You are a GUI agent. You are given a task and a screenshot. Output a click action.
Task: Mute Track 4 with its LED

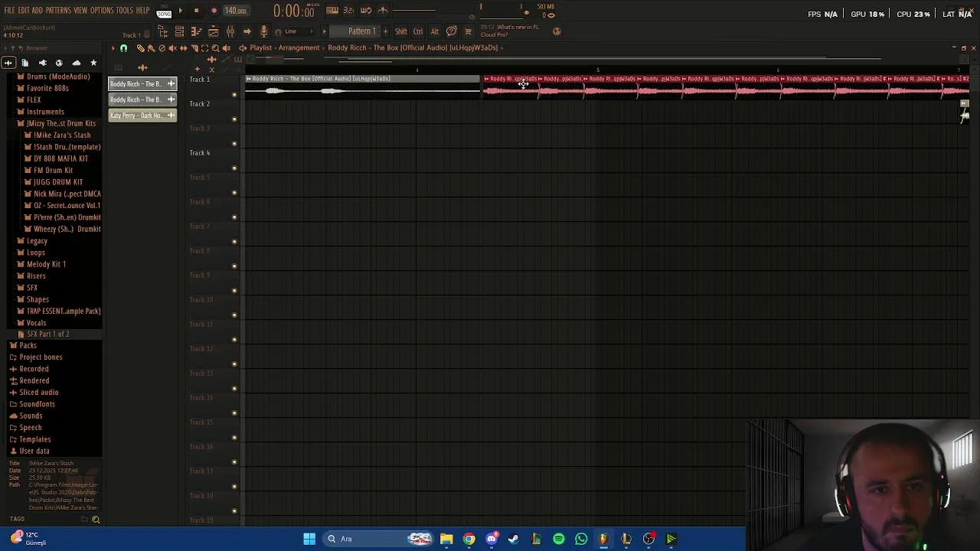pyautogui.click(x=234, y=168)
